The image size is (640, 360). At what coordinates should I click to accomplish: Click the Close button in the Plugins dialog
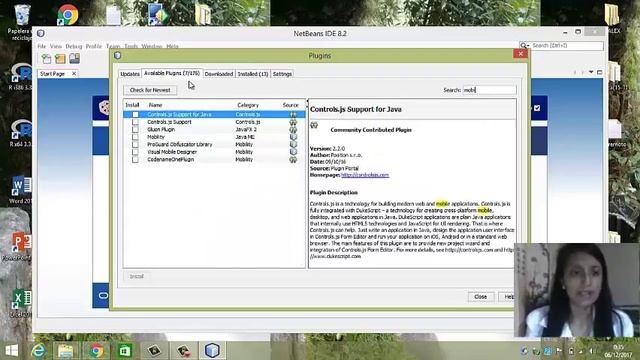coord(480,297)
